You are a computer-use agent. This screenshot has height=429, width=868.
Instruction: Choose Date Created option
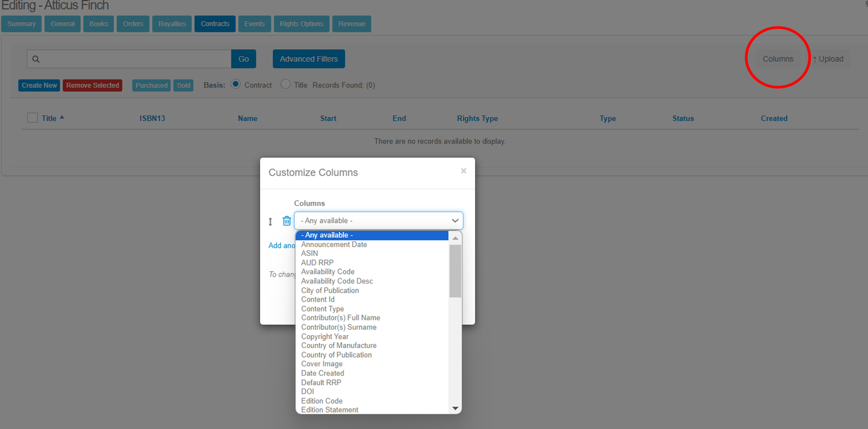[372, 374]
